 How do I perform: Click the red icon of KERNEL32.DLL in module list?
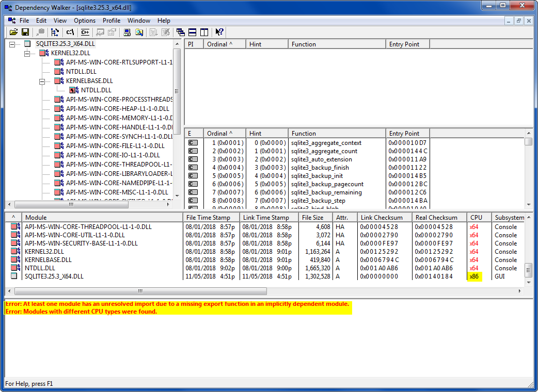[15, 251]
